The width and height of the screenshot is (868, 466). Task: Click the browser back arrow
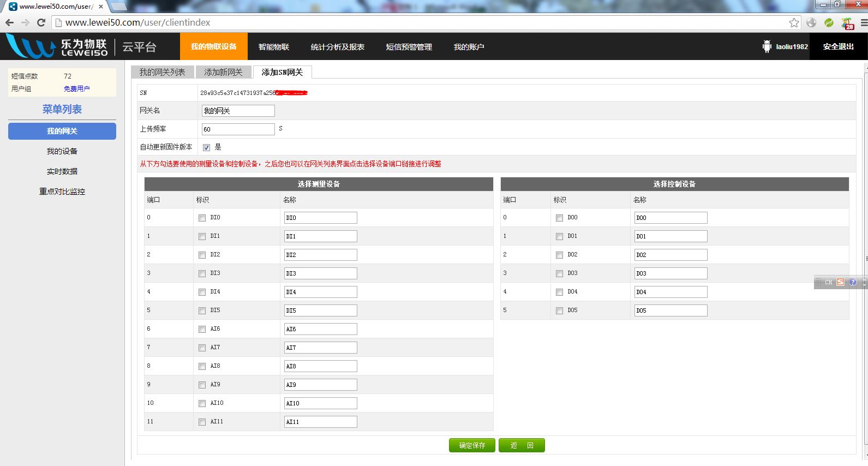(10, 22)
